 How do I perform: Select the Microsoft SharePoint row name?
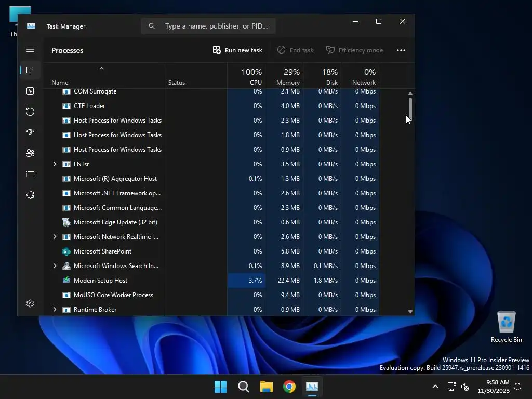(102, 251)
